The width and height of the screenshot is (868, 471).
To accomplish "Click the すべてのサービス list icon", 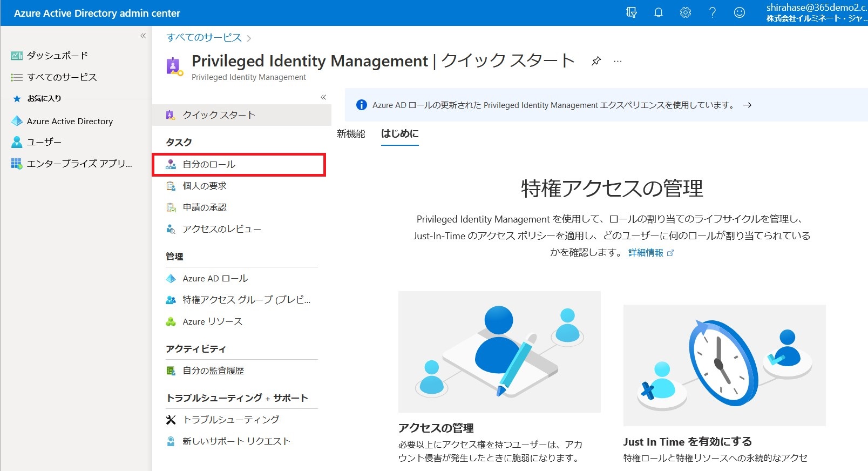I will pos(17,77).
